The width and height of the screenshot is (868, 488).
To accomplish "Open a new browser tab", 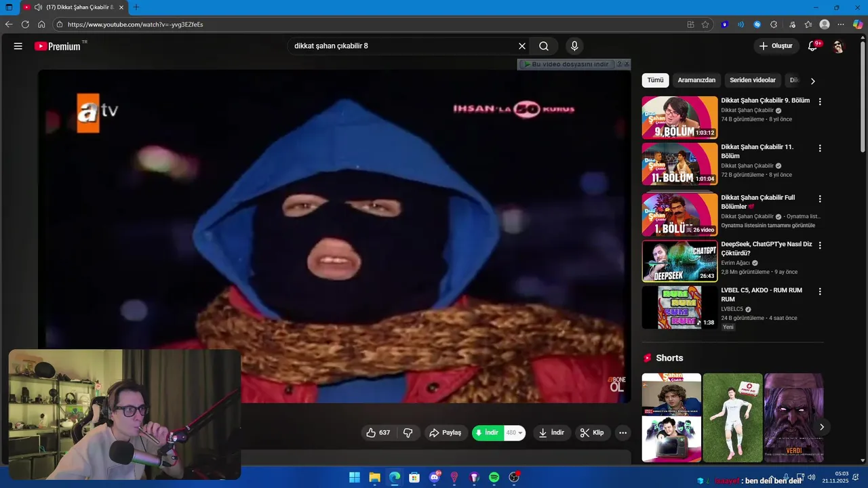I will [136, 7].
